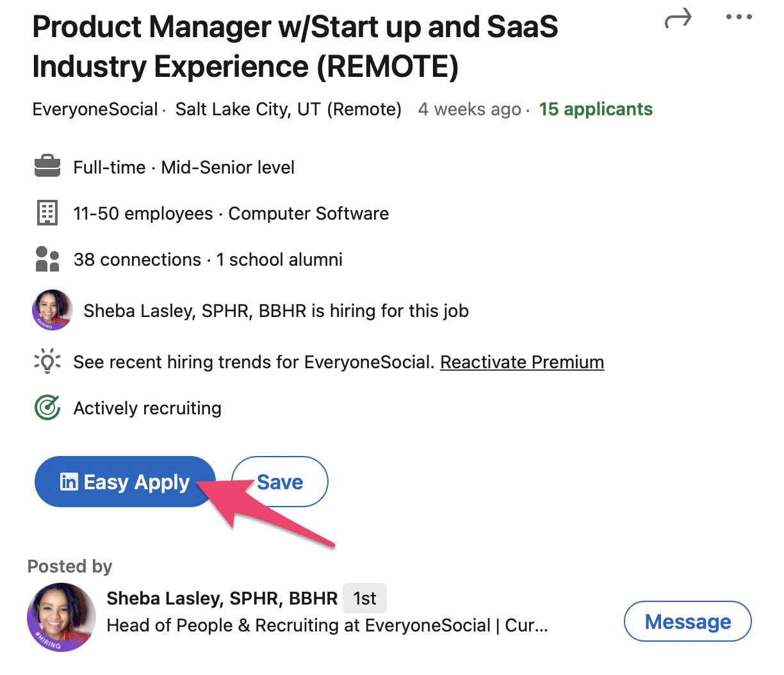Open the EveryoneSocial company page
The image size is (784, 675).
[x=94, y=109]
